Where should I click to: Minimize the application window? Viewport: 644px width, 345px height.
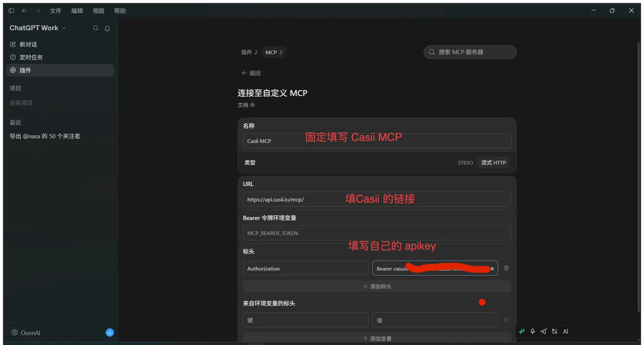593,10
